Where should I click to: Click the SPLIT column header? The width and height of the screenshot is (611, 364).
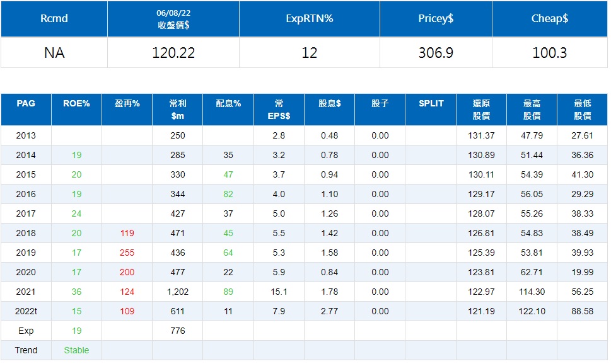click(431, 103)
